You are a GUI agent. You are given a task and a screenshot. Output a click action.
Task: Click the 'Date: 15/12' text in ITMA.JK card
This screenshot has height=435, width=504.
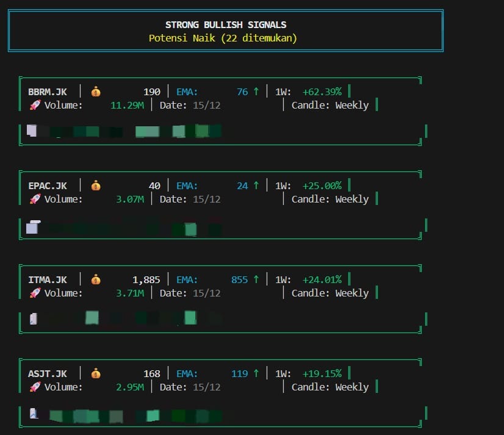[190, 293]
